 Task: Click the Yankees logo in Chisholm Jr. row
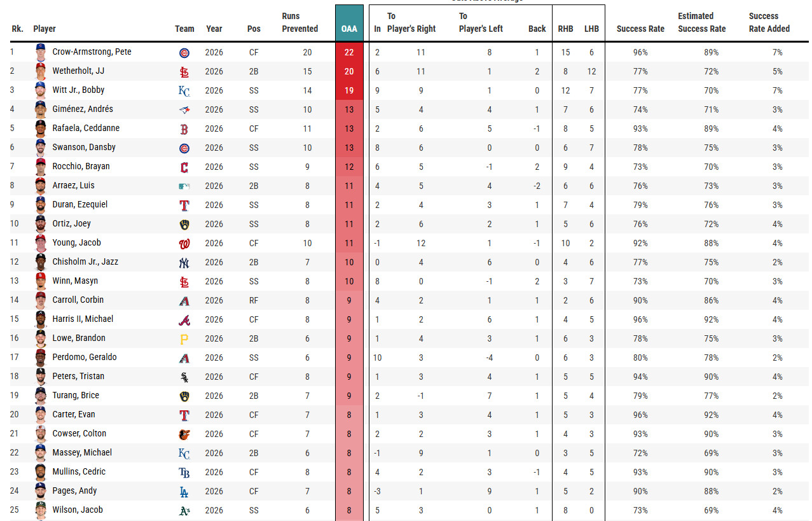pos(184,263)
